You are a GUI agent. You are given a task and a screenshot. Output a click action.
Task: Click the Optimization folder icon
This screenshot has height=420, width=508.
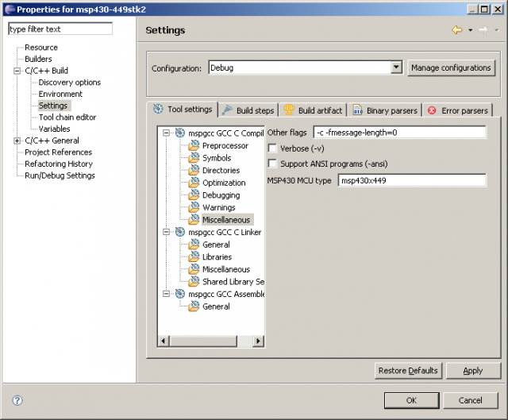tap(194, 183)
